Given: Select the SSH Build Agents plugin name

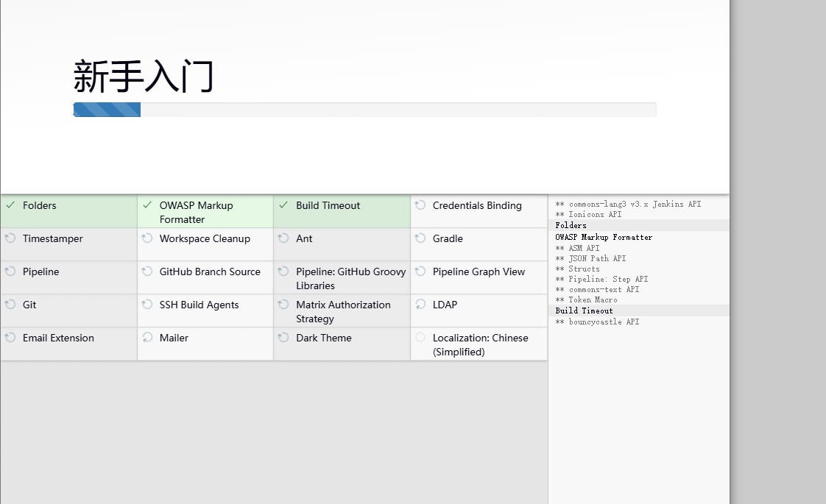Looking at the screenshot, I should (x=199, y=305).
